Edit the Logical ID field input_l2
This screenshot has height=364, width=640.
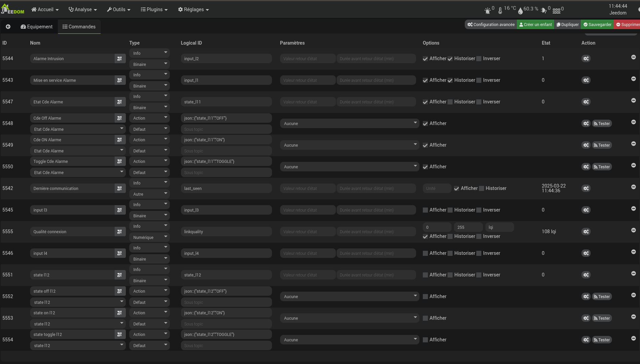click(x=226, y=58)
